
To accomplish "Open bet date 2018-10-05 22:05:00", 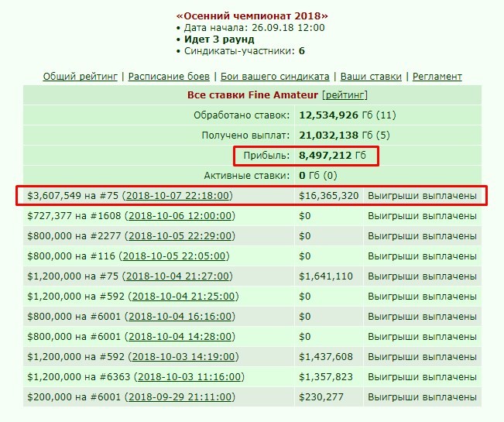I will 174,256.
